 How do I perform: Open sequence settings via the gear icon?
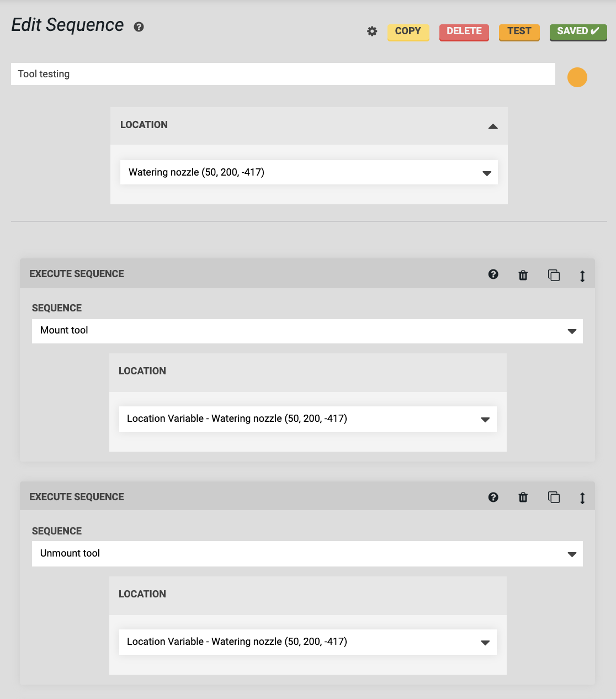tap(371, 31)
